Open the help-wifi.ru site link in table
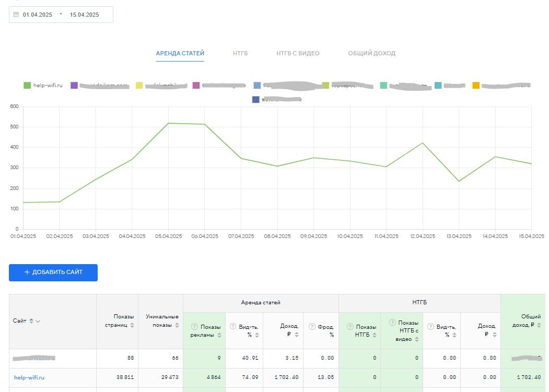Viewport: 549px width, 392px height. coord(29,377)
